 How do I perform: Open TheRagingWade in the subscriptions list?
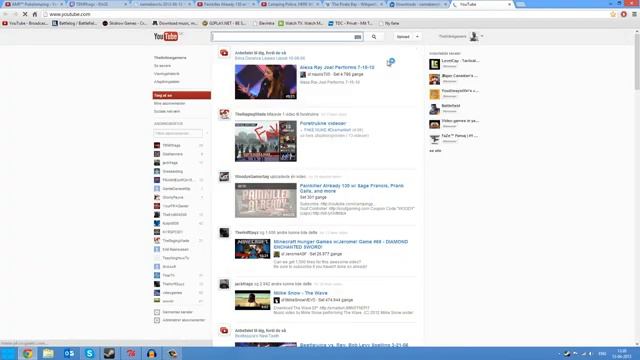[x=176, y=241]
